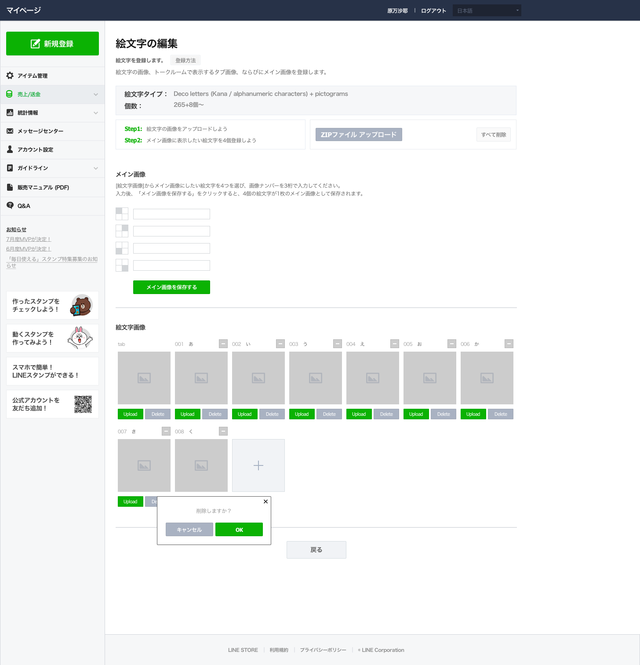Click the envelope icon beside メッセージセンター
This screenshot has width=640, height=665.
pyautogui.click(x=10, y=131)
